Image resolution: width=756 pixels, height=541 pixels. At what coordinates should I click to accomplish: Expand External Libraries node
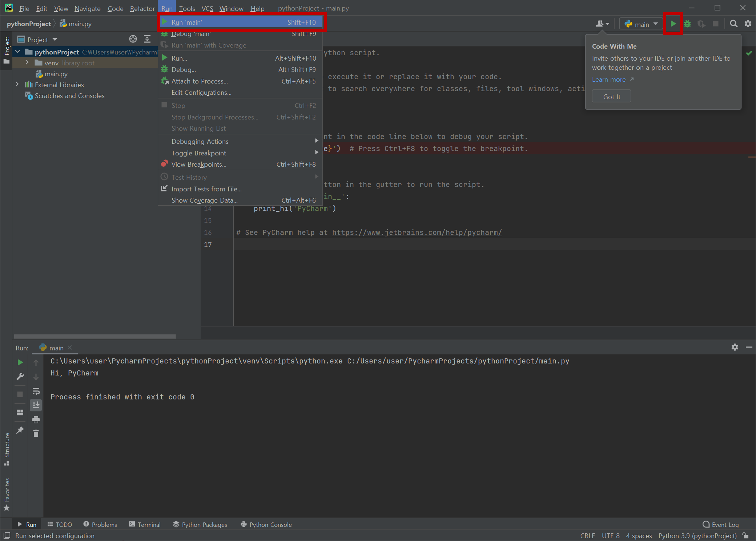coord(17,85)
